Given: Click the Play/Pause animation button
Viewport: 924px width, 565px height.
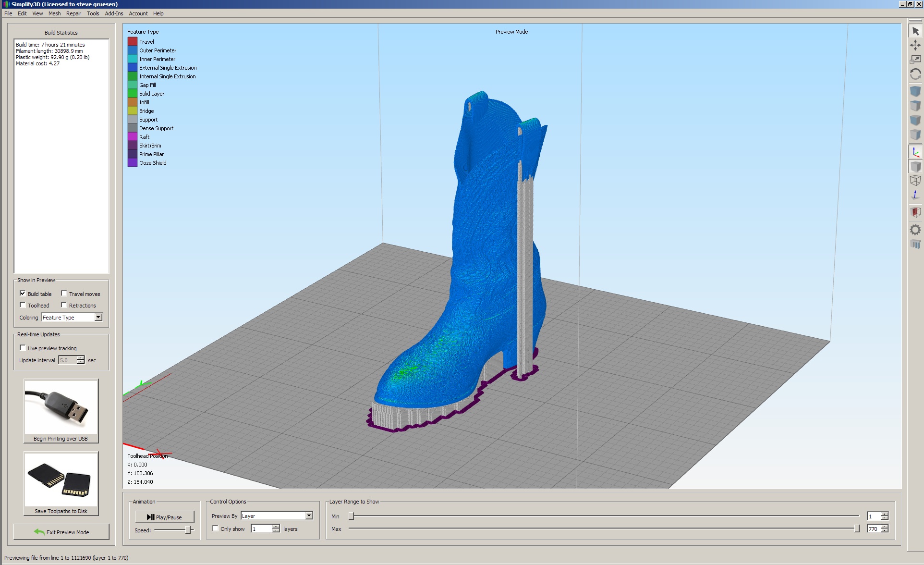Looking at the screenshot, I should 164,517.
